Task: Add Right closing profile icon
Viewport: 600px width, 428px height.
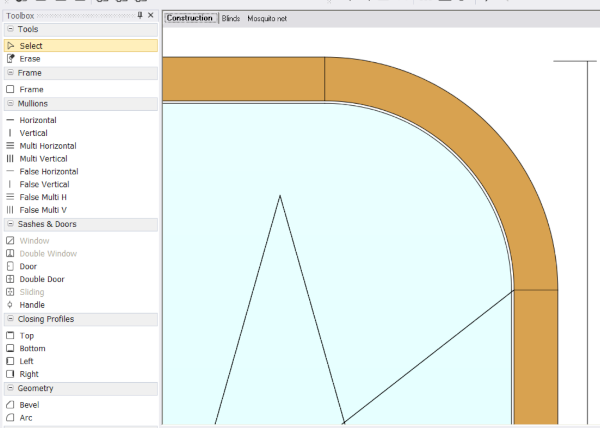Action: (10, 374)
